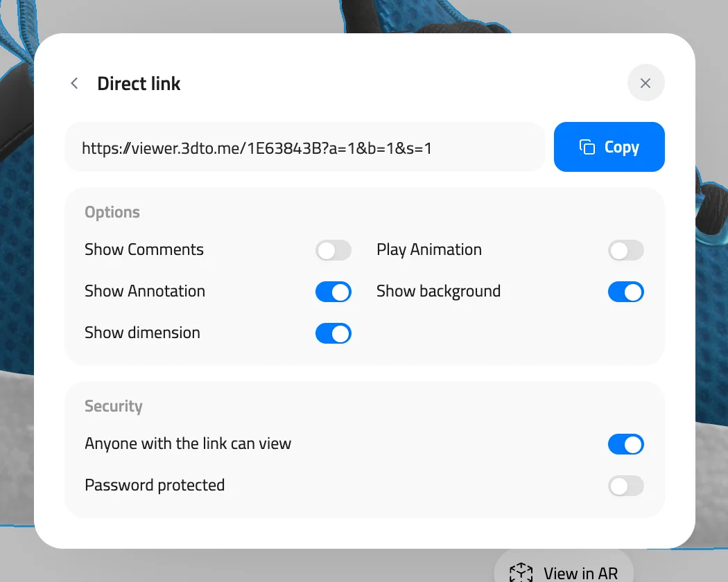Select the viewer.3dto.me link field
Viewport: 728px width, 582px height.
coord(304,148)
